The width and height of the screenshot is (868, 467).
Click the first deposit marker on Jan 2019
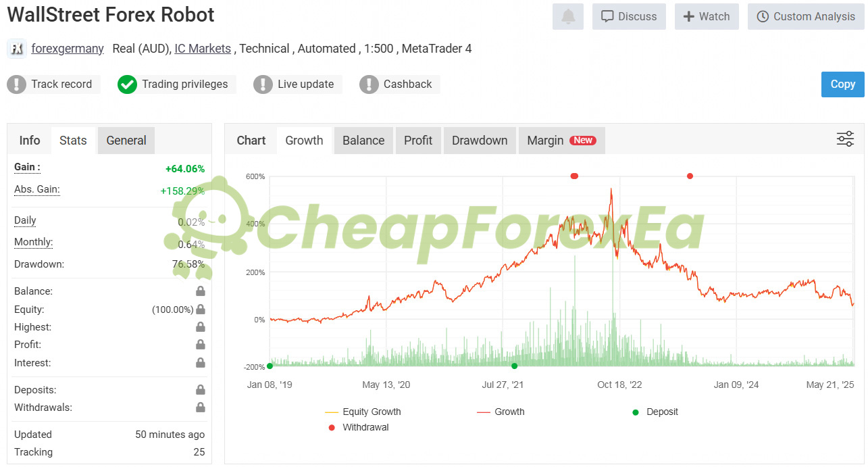270,366
